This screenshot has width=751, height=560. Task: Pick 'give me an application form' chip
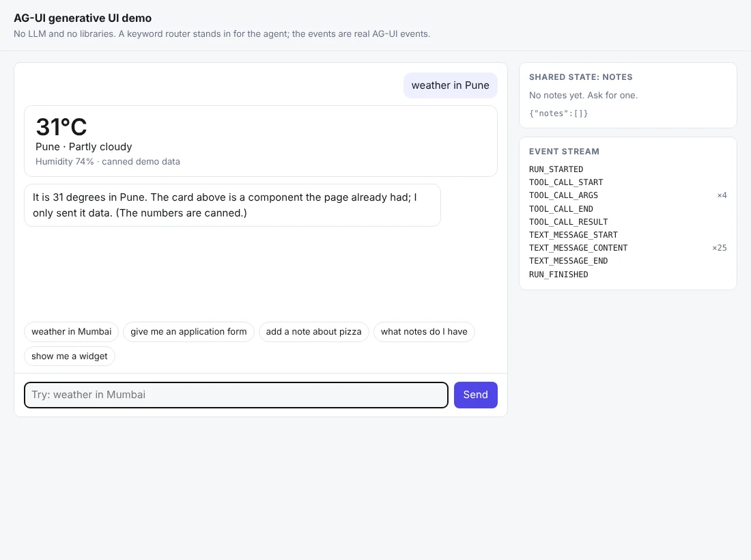(188, 331)
